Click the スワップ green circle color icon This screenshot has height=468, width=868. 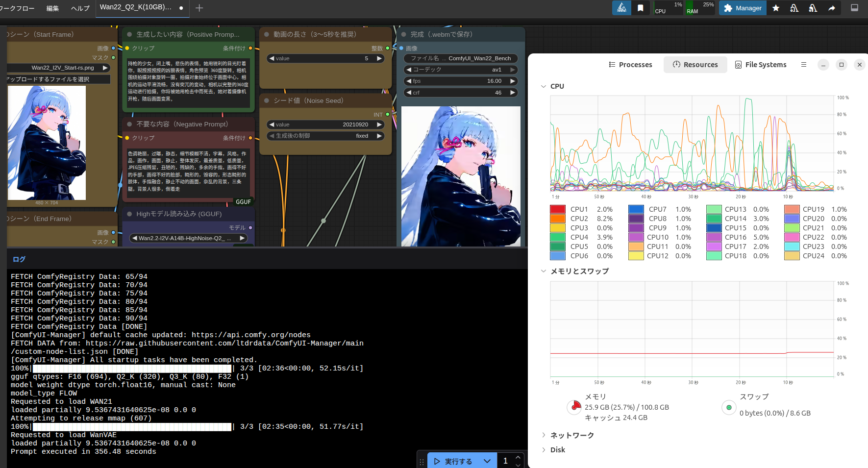(x=729, y=407)
